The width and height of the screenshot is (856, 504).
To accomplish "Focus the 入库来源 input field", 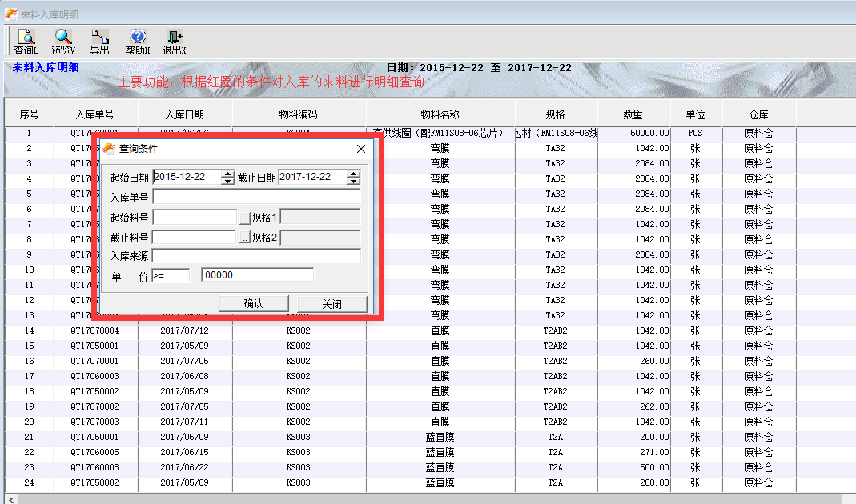I will [256, 255].
